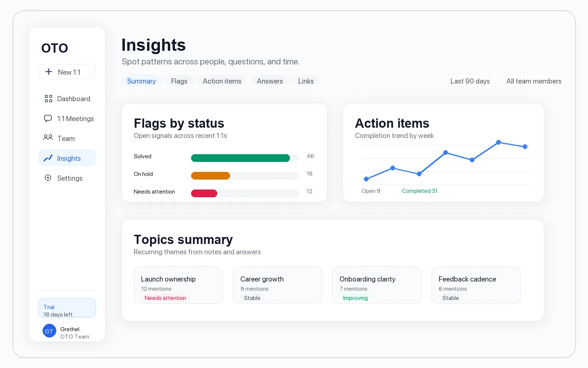Click the Improving badge on Onboarding clarity
This screenshot has height=368, width=588.
click(x=355, y=298)
